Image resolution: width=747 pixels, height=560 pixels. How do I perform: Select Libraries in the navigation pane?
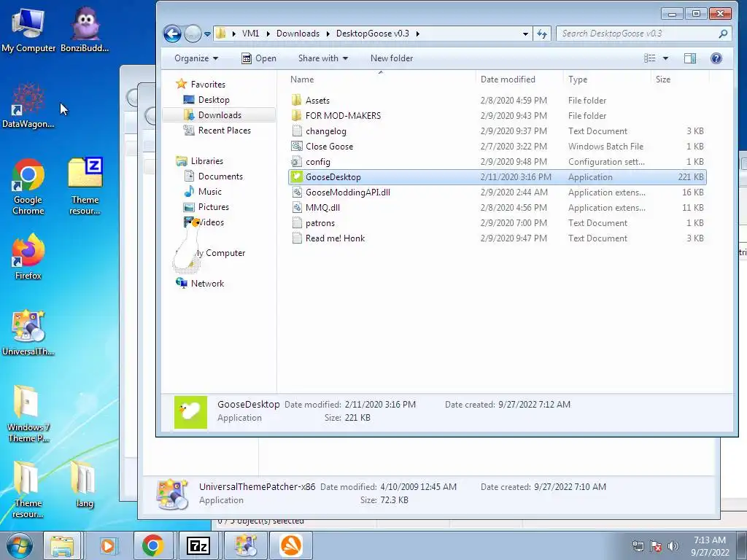click(200, 161)
